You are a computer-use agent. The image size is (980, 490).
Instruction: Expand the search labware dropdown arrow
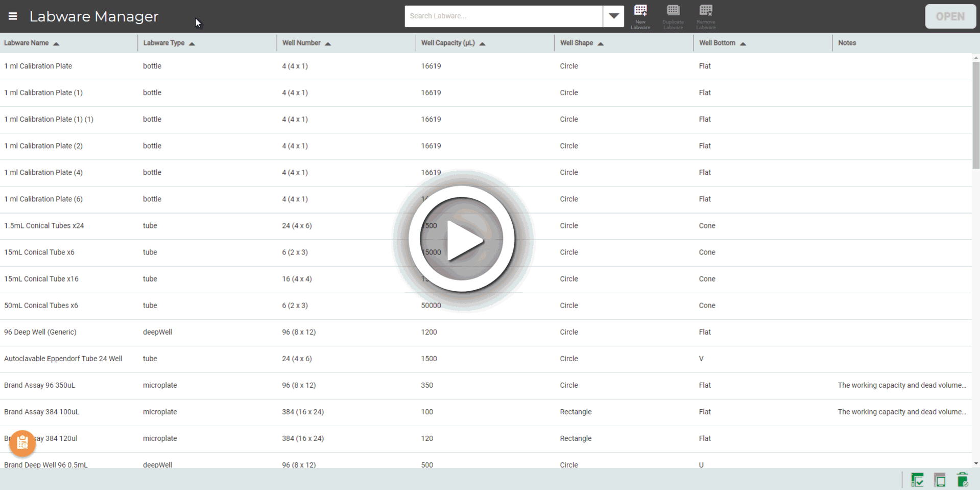pos(613,16)
